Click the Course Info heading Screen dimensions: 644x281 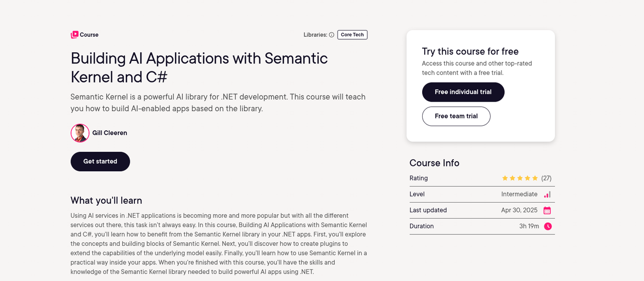click(x=434, y=163)
